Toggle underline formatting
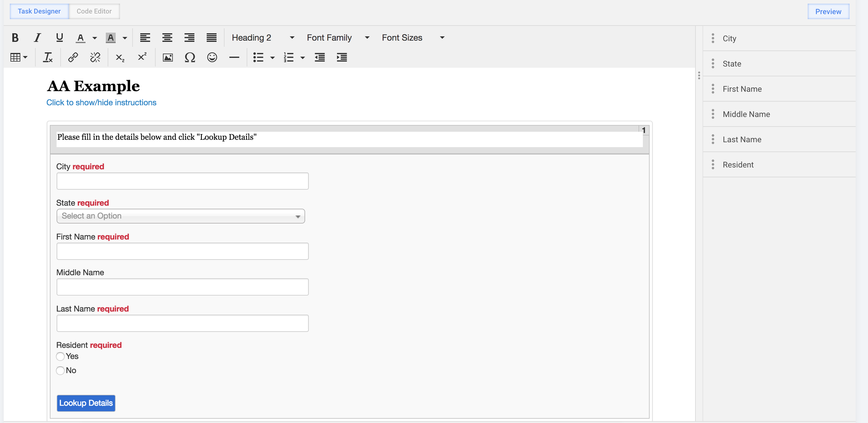 [60, 38]
